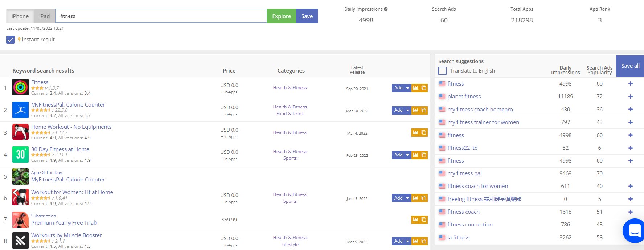
Task: Add 'fitness coach' suggestion plus icon
Action: pos(631,212)
